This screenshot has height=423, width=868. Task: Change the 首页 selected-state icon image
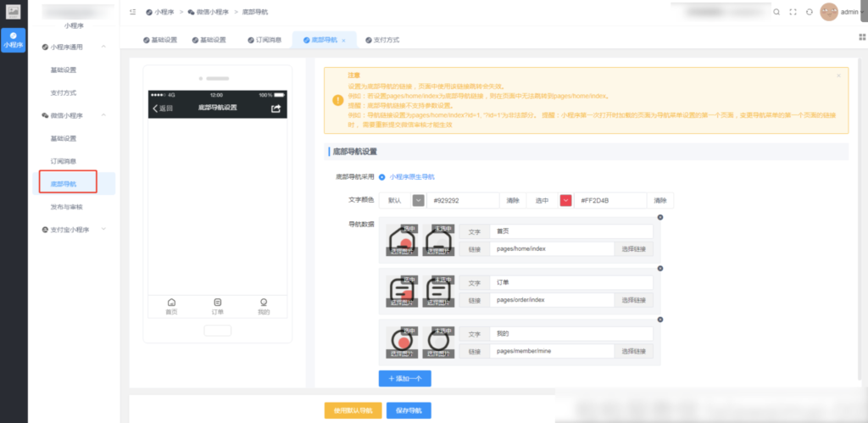[x=402, y=240]
